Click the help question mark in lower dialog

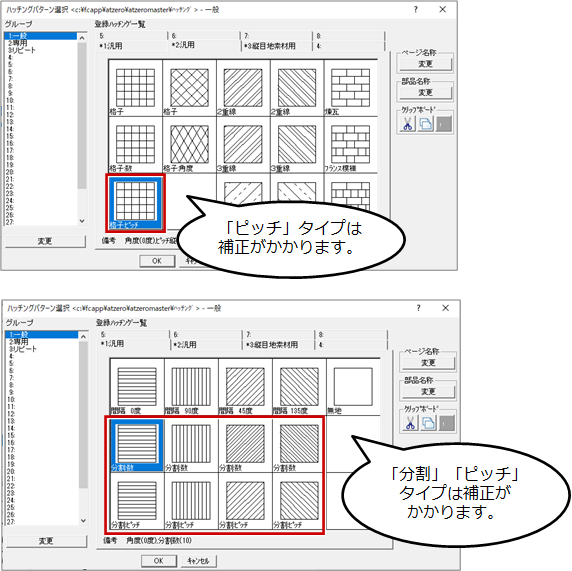pyautogui.click(x=418, y=308)
